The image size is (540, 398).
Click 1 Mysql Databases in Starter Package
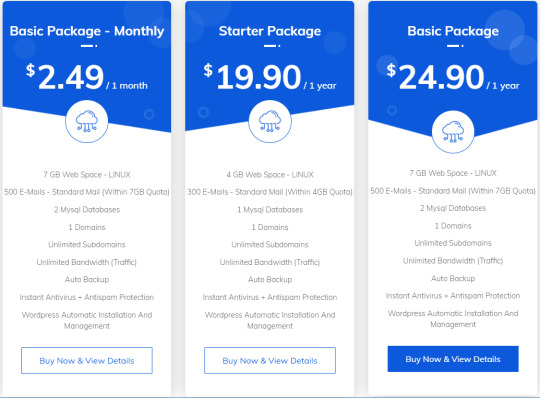[x=270, y=209]
